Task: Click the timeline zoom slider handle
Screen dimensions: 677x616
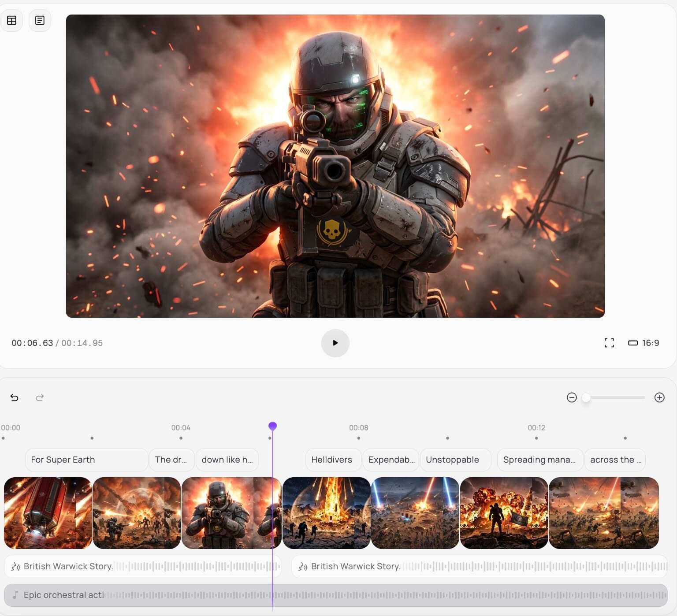Action: coord(586,397)
